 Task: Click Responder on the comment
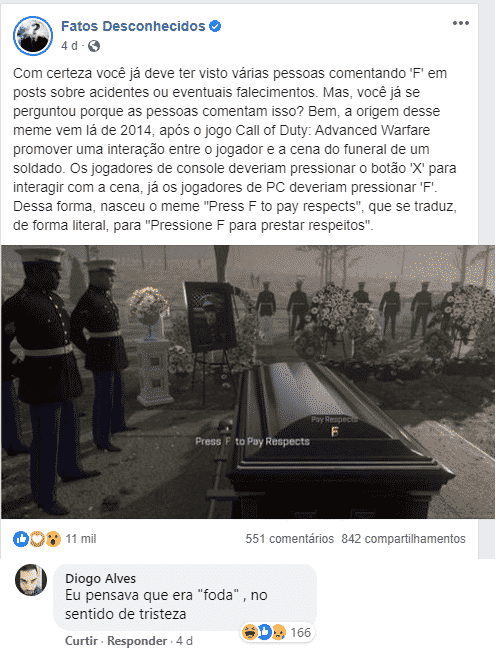137,641
